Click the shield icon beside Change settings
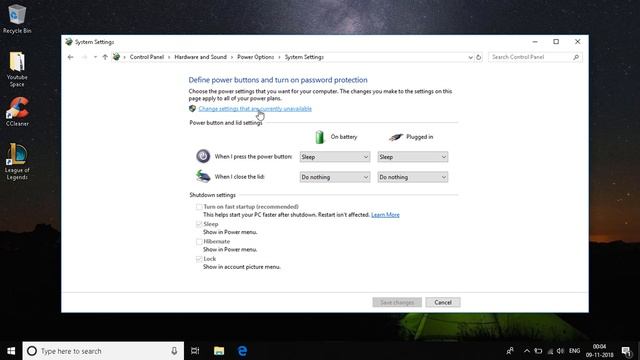This screenshot has width=640, height=360. pos(192,109)
